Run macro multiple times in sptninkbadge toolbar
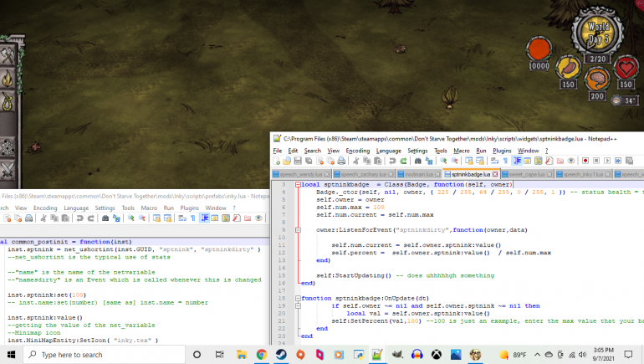The width and height of the screenshot is (644, 364). (618, 161)
